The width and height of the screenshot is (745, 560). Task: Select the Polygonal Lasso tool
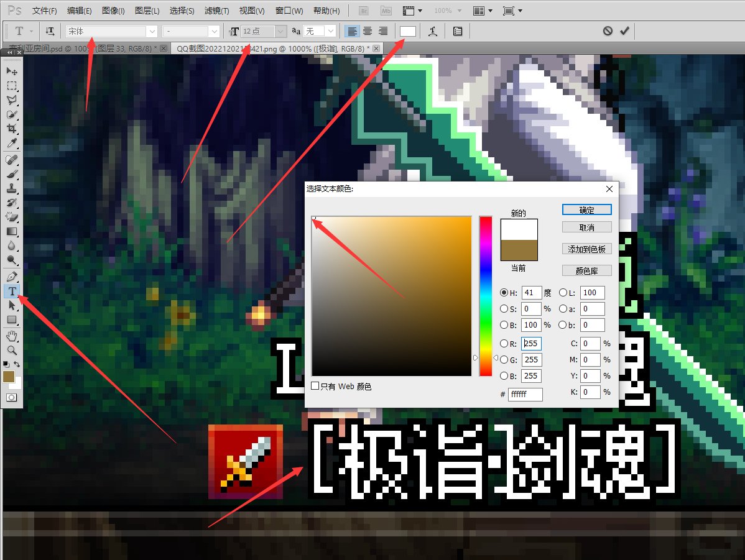click(x=12, y=100)
